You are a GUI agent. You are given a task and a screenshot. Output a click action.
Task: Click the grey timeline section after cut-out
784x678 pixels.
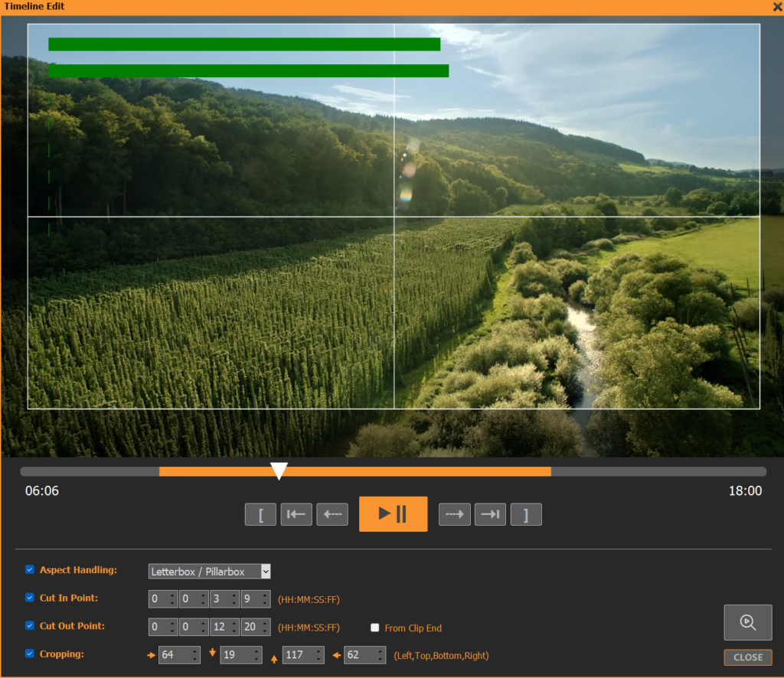[x=658, y=471]
